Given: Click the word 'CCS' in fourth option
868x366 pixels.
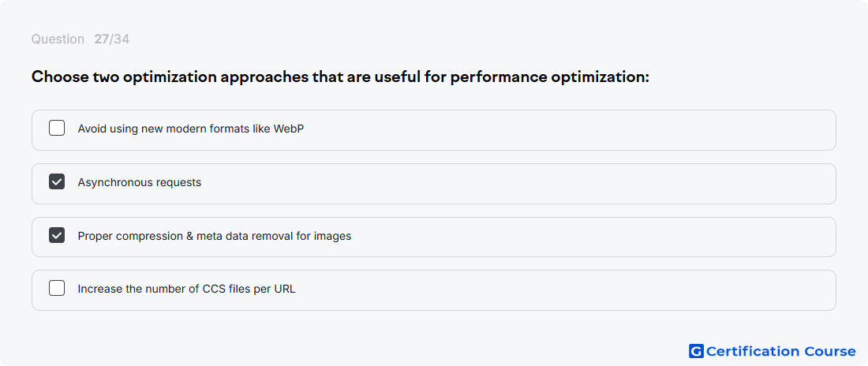Looking at the screenshot, I should tap(215, 289).
